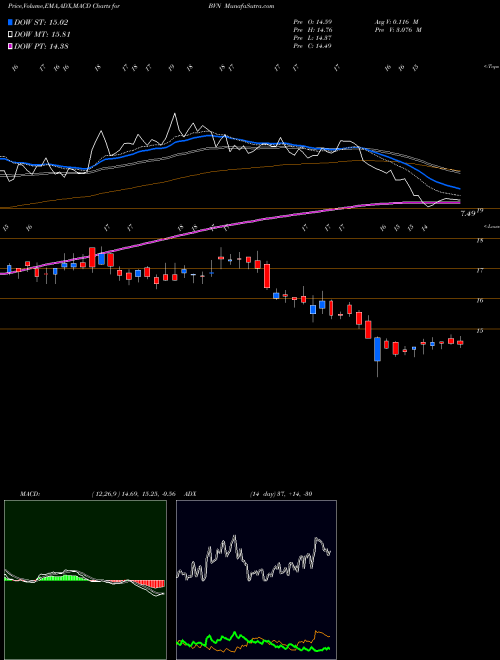The height and width of the screenshot is (660, 500).
Task: Click the last red candlestick on the right
Action: click(460, 343)
